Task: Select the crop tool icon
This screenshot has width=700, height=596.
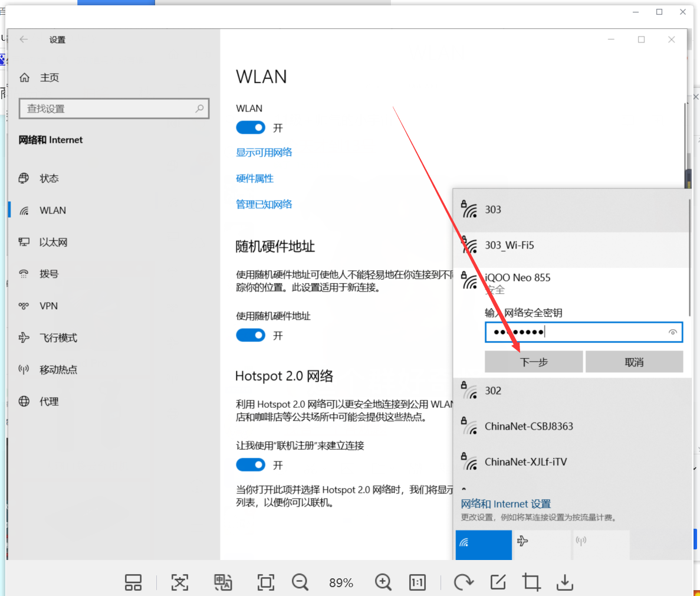Action: tap(531, 582)
